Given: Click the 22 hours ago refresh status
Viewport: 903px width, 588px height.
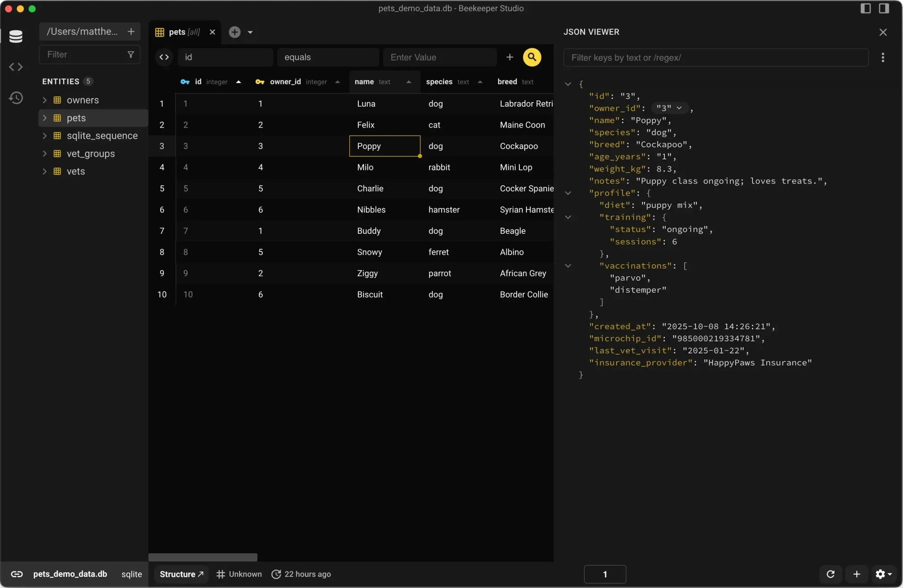Looking at the screenshot, I should tap(301, 574).
